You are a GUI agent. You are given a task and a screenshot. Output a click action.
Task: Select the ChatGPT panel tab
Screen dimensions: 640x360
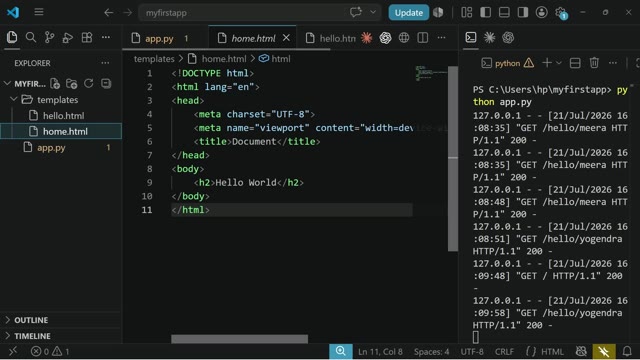click(508, 38)
